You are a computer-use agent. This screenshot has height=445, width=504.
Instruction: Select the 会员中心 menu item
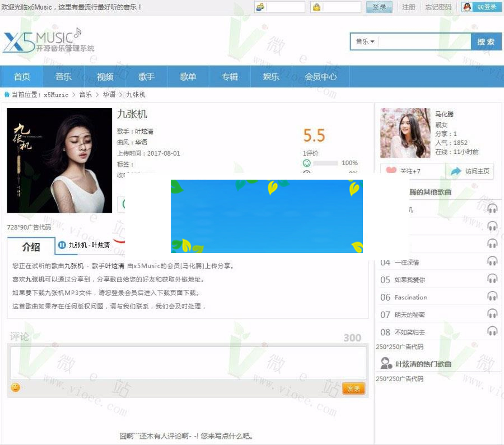[320, 76]
